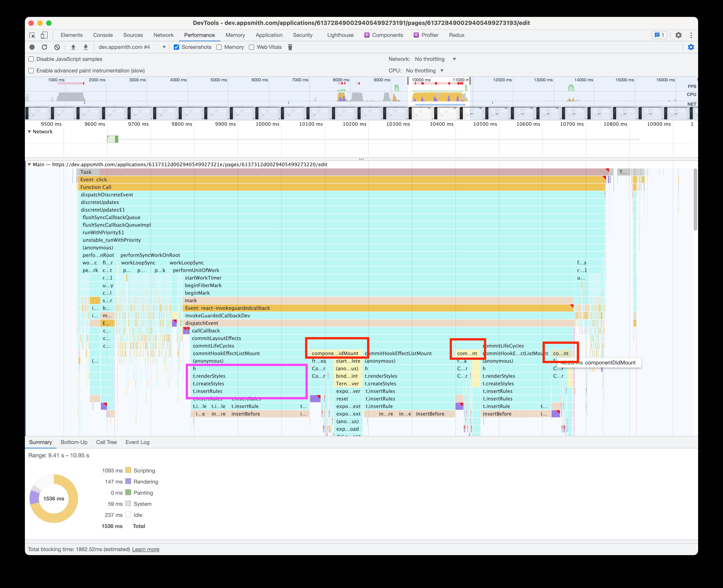Screen dimensions: 723x588
Task: Click the network request bar in Network track
Action: pos(112,139)
